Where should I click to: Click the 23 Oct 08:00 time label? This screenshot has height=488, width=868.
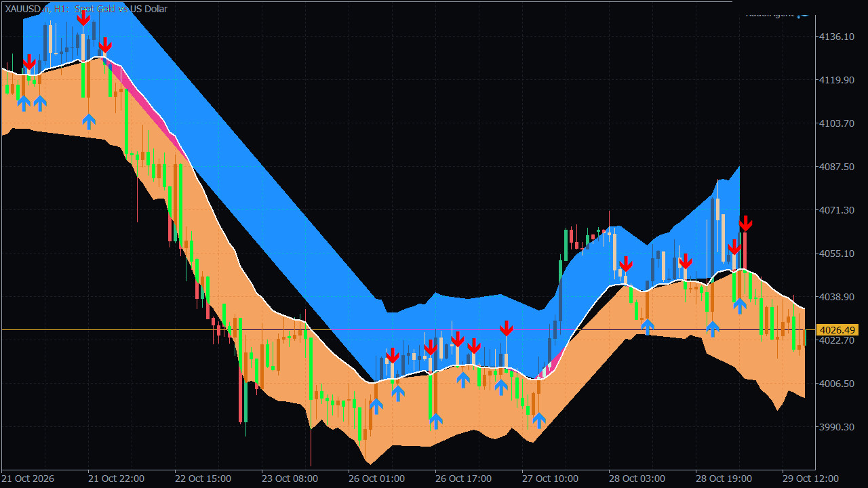(x=290, y=479)
